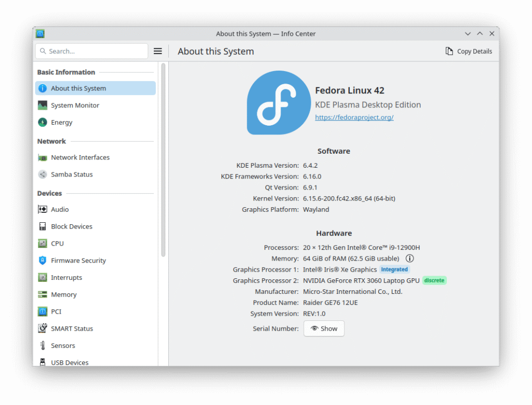Click the Samba Status share icon
The image size is (532, 405).
pyautogui.click(x=43, y=174)
